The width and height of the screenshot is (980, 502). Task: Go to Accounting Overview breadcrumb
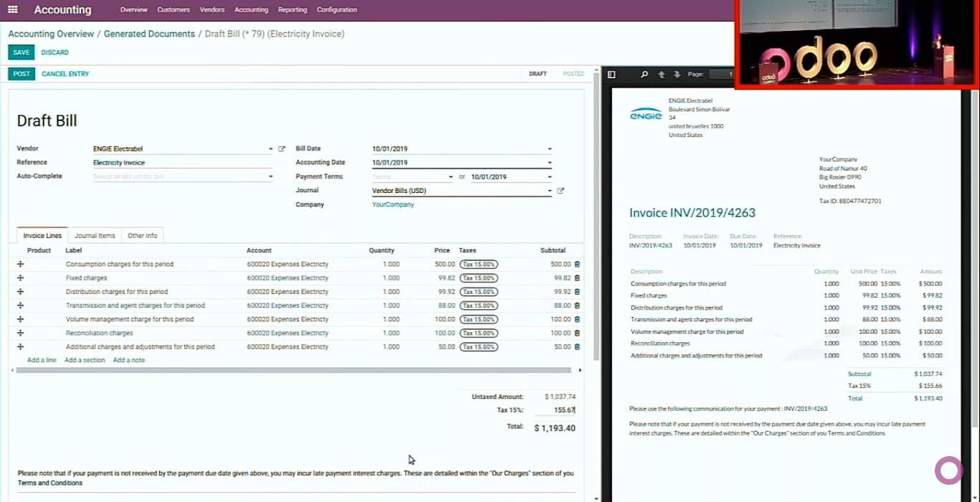[x=51, y=34]
